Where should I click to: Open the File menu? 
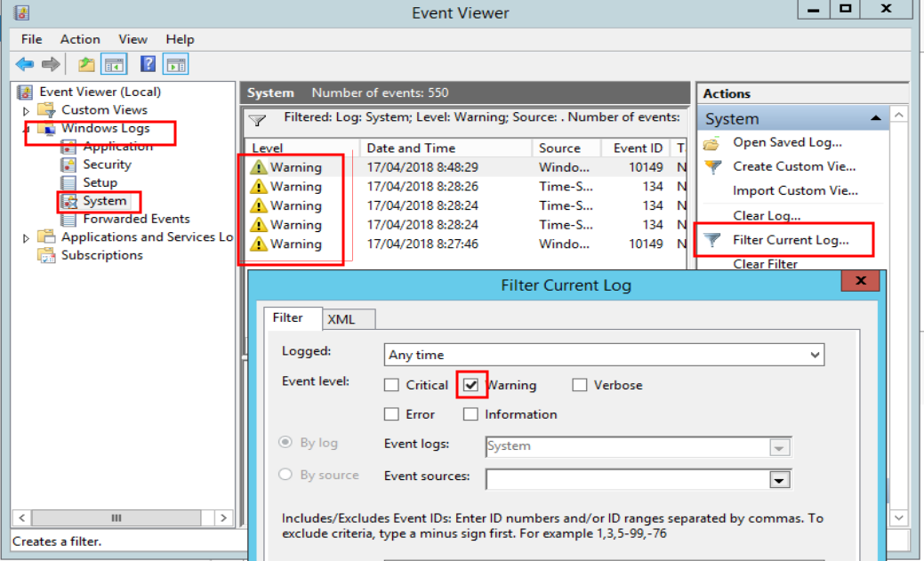pos(32,39)
